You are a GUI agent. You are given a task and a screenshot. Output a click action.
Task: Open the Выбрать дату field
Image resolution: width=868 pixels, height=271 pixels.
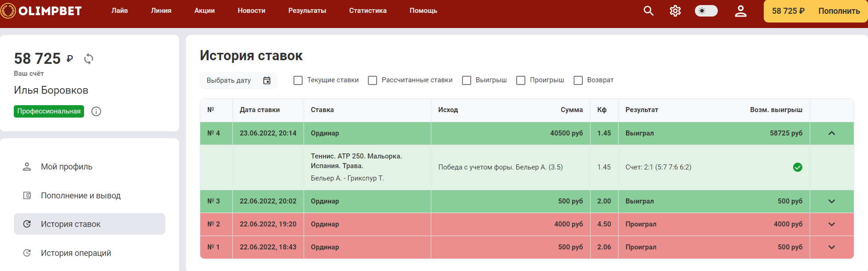229,80
